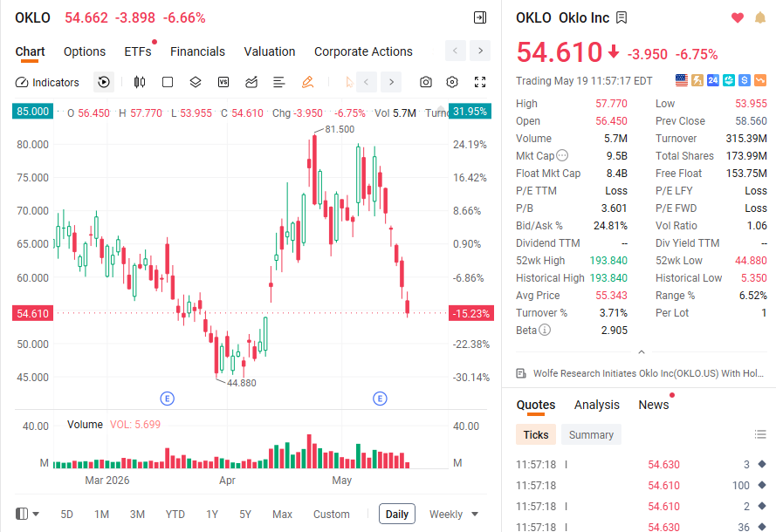Switch to the Financials tab

pos(197,51)
